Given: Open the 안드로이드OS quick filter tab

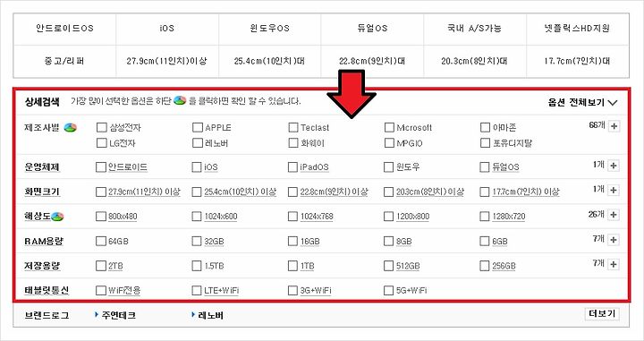Looking at the screenshot, I should point(64,29).
